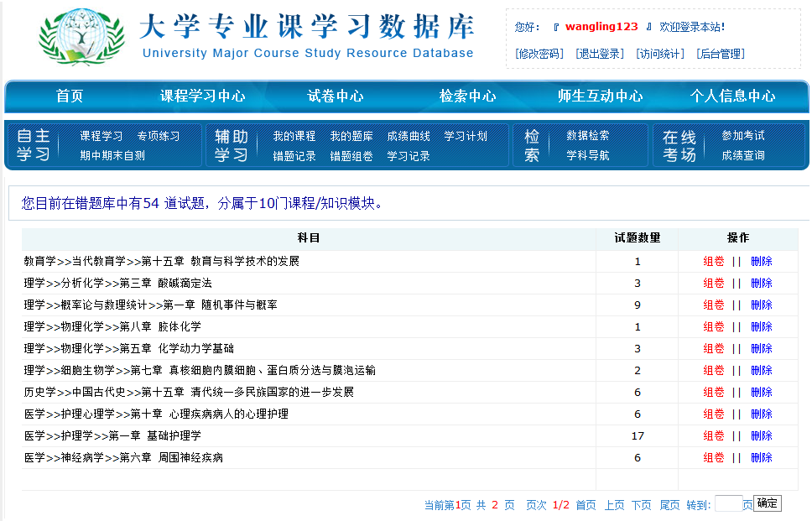Delete the 物理化学 胶体化学 row
812x521 pixels.
point(762,326)
